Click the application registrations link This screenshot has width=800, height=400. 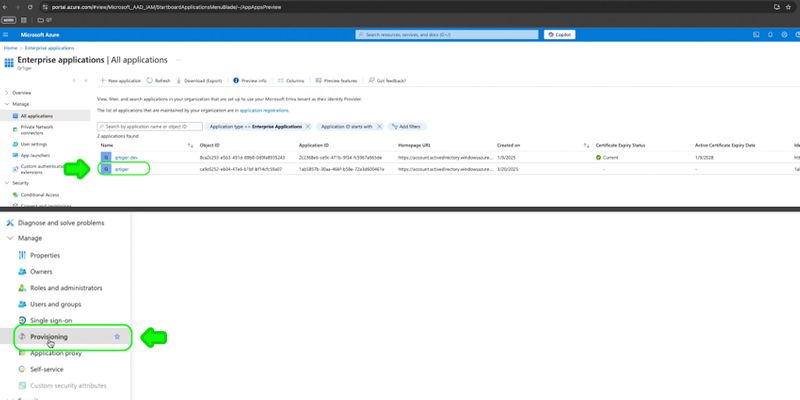coord(264,110)
